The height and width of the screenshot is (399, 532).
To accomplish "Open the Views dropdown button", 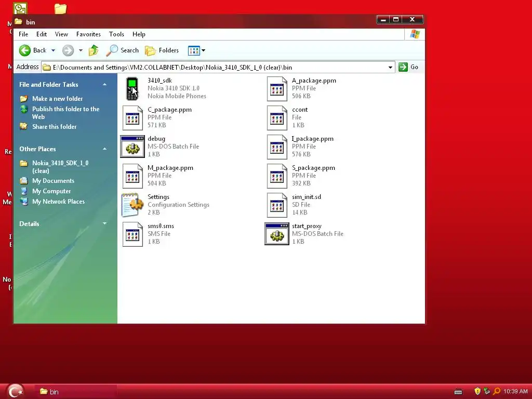I will tap(197, 50).
